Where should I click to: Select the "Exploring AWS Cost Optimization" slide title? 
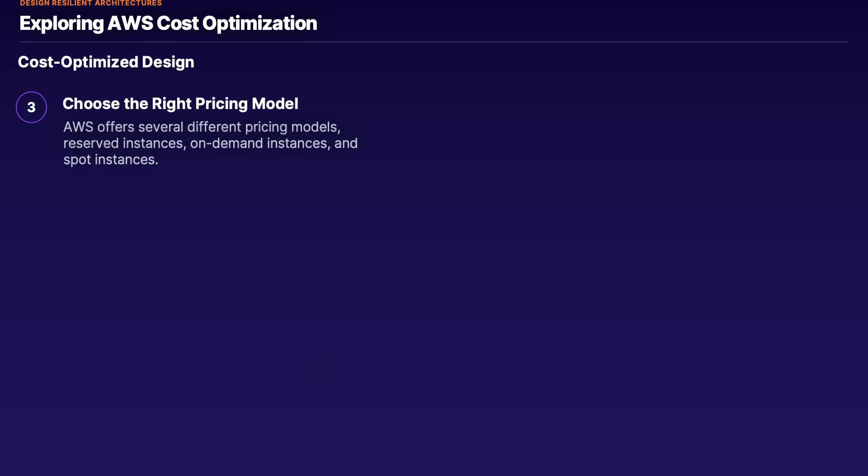pos(168,24)
